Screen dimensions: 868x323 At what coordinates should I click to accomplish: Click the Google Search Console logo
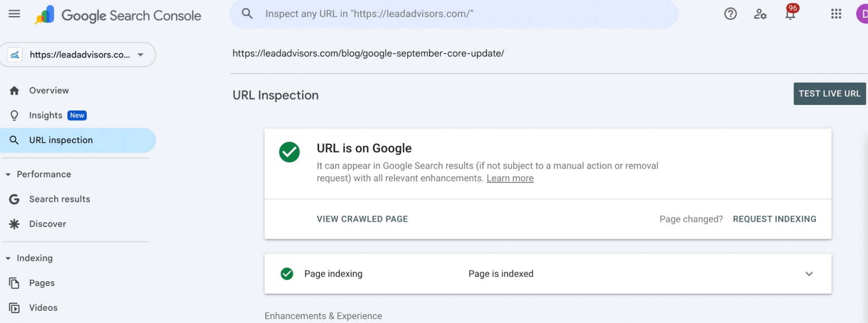click(118, 16)
